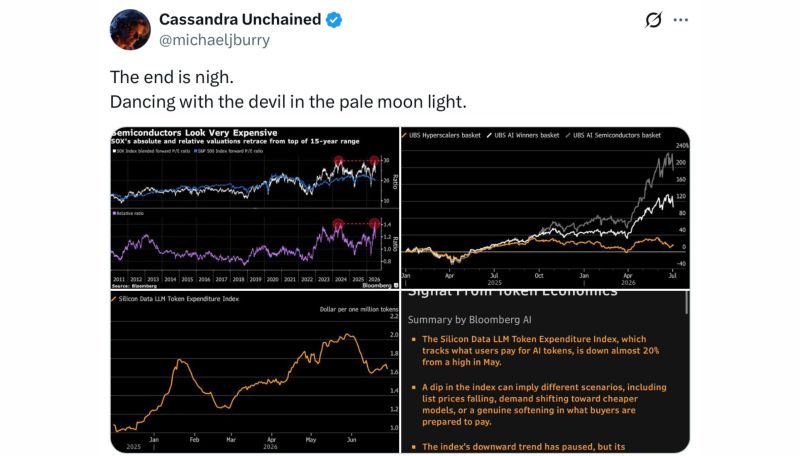Click "The end is nigh." tweet text
Viewport: 800px width, 456px height.
click(x=171, y=77)
